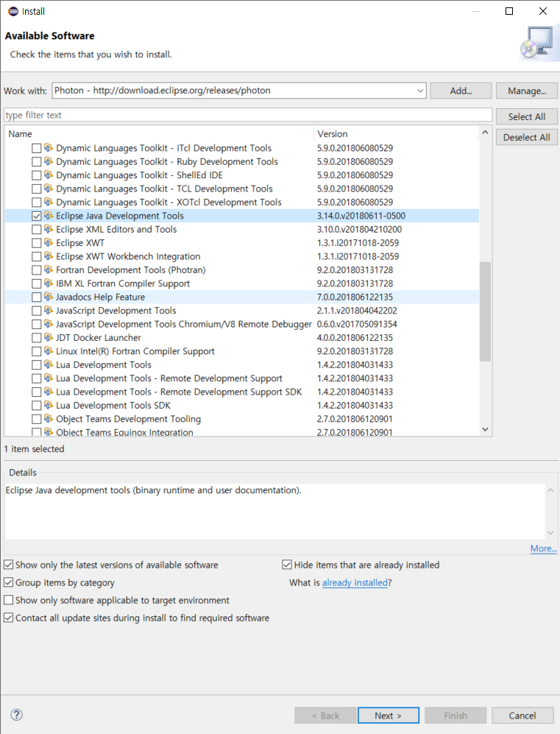Click the feature icon beside Eclipse XML Editors and Tools
The width and height of the screenshot is (560, 734).
[49, 230]
